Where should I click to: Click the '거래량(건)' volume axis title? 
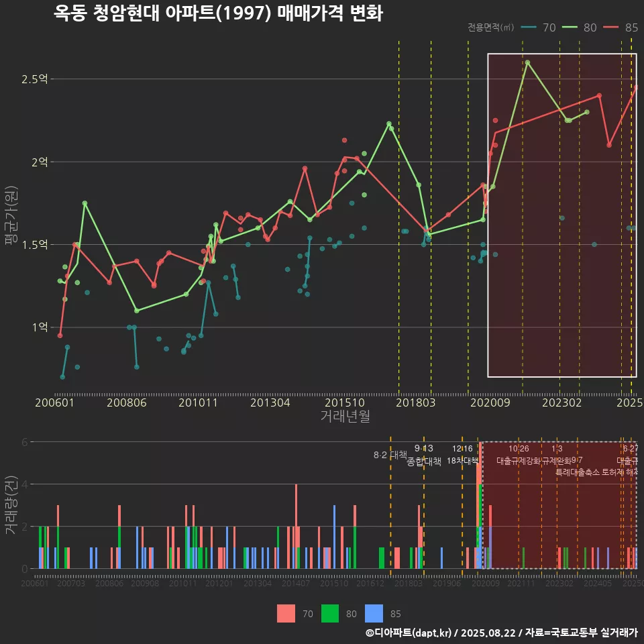tap(11, 505)
